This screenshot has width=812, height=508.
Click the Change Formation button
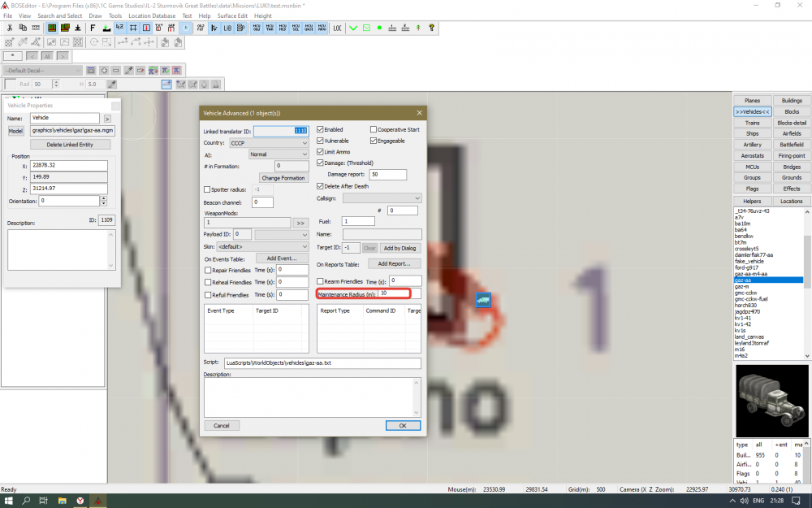(283, 178)
